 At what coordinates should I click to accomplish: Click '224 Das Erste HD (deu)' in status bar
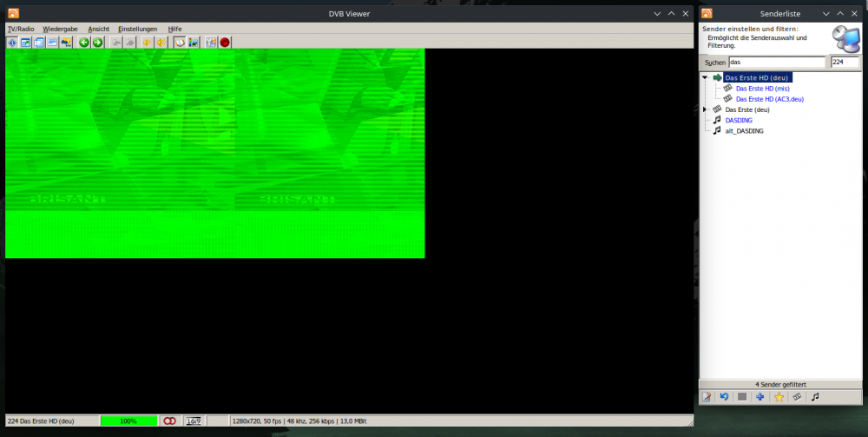tap(41, 421)
